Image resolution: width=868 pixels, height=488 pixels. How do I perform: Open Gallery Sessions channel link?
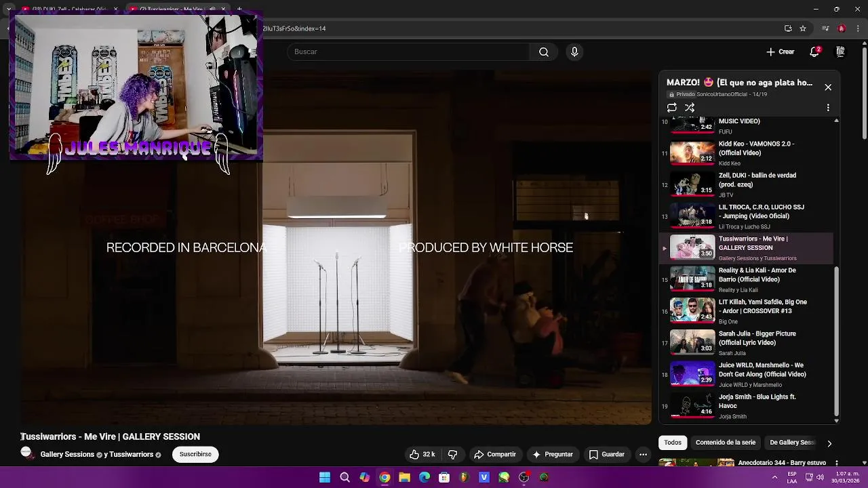(67, 454)
